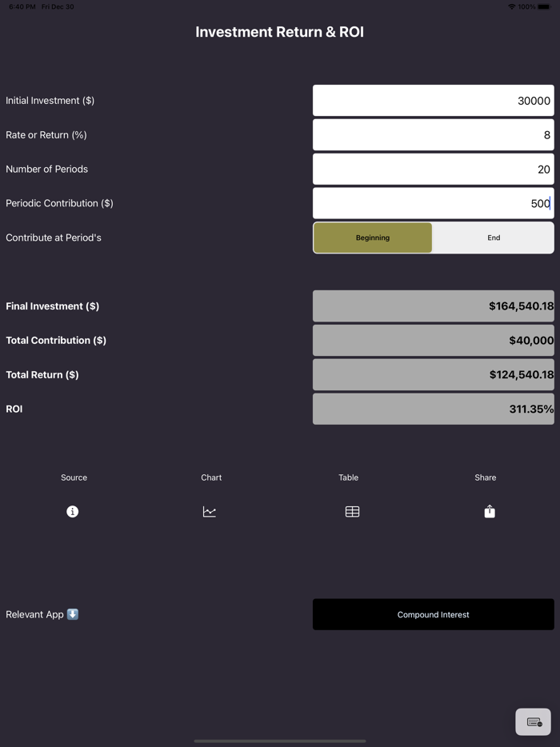The width and height of the screenshot is (560, 747).
Task: Open the Compound Interest app button
Action: [x=433, y=614]
